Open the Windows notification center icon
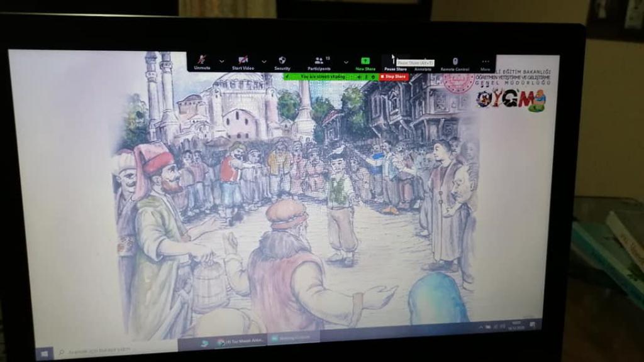644x362 pixels. coord(532,325)
